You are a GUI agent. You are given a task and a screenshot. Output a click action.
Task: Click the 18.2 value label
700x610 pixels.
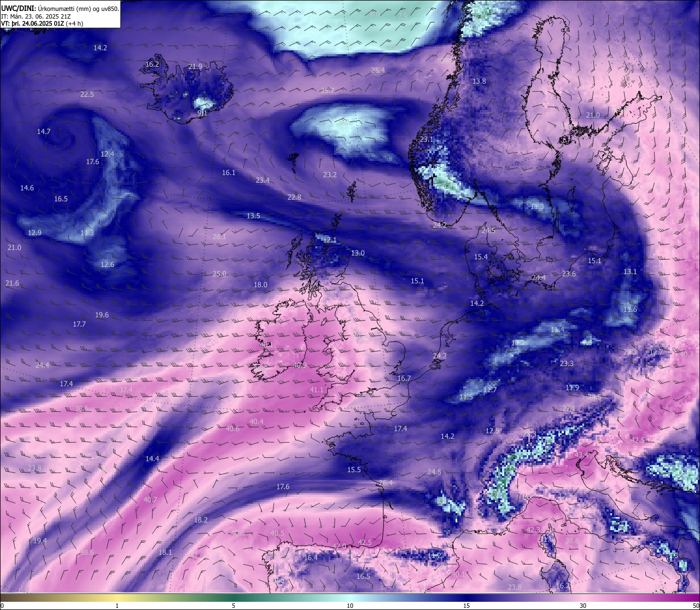[x=201, y=520]
